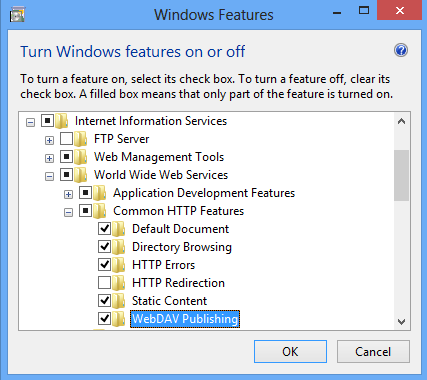The height and width of the screenshot is (380, 427).
Task: Select the HTTP Errors label
Action: click(163, 265)
